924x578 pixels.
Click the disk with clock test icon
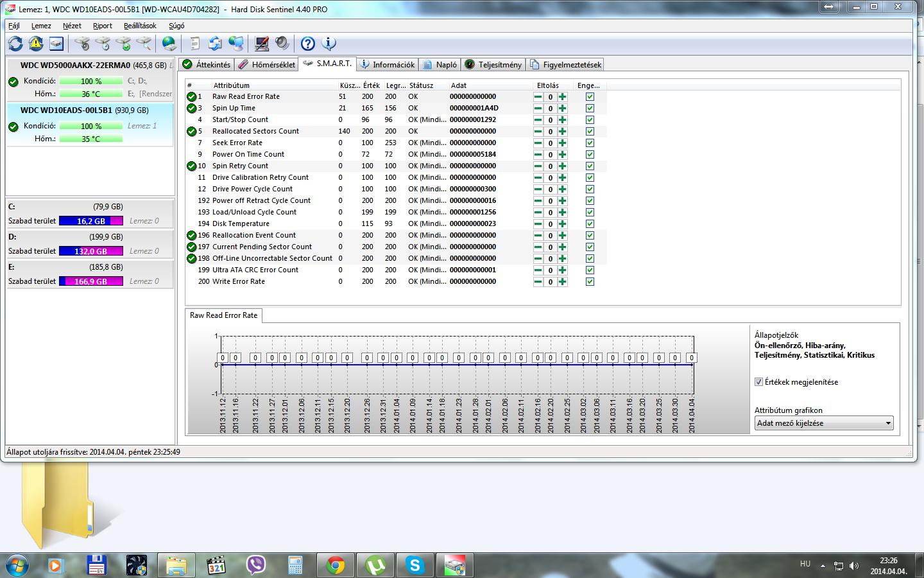coord(102,44)
